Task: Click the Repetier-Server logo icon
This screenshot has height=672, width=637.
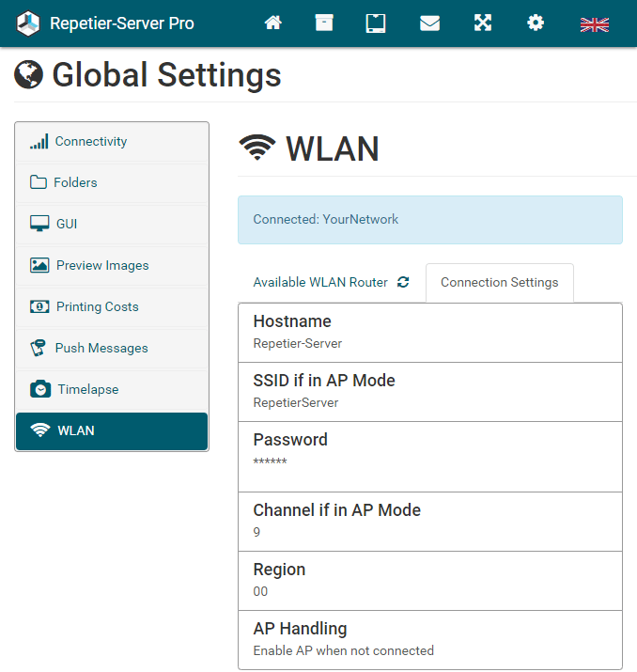Action: coord(28,23)
